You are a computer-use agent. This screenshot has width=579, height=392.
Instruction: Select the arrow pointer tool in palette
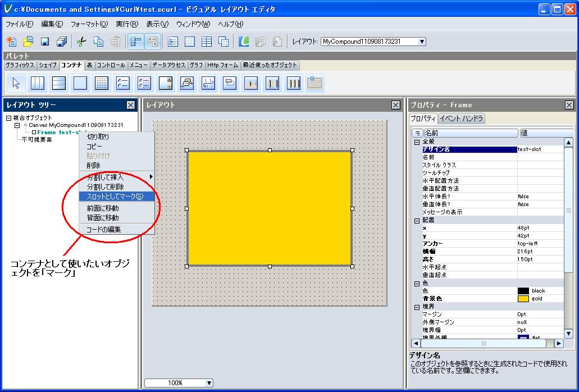[x=16, y=83]
